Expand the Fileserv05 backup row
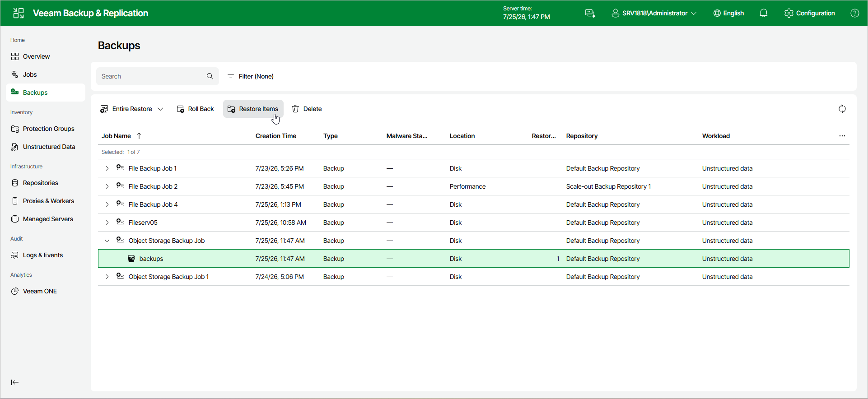868x399 pixels. tap(107, 223)
